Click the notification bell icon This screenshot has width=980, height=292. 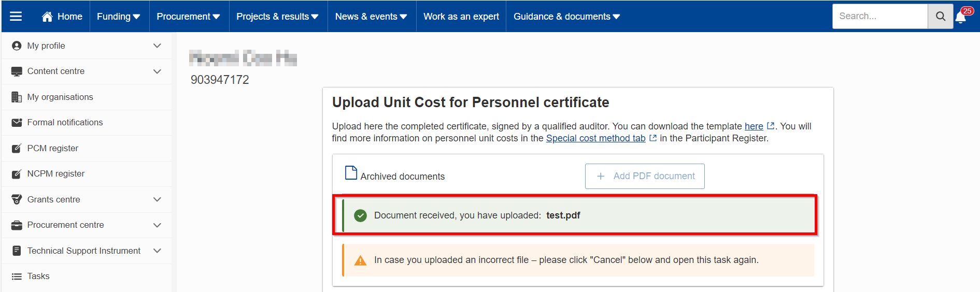[x=960, y=18]
